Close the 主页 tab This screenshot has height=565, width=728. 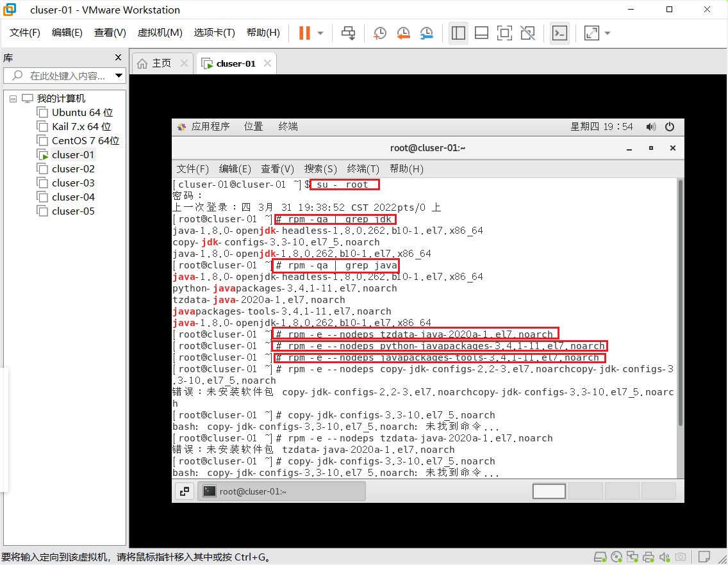pyautogui.click(x=185, y=63)
